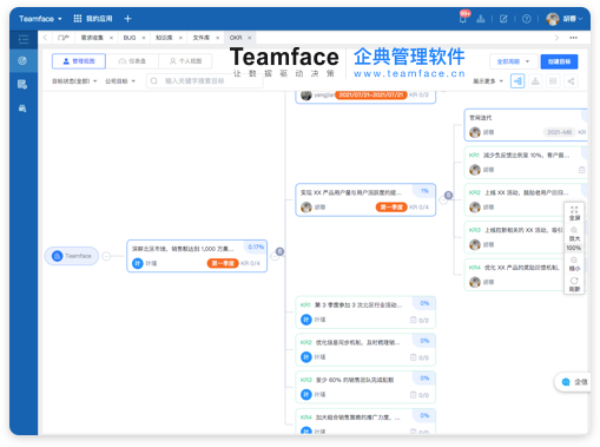Click the organization chart icon in top bar
The image size is (600, 447).
point(481,18)
